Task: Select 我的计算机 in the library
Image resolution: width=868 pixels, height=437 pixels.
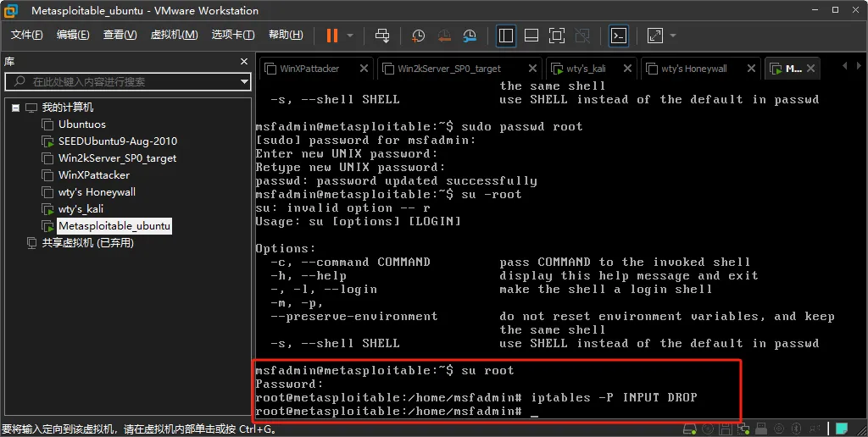Action: click(68, 108)
